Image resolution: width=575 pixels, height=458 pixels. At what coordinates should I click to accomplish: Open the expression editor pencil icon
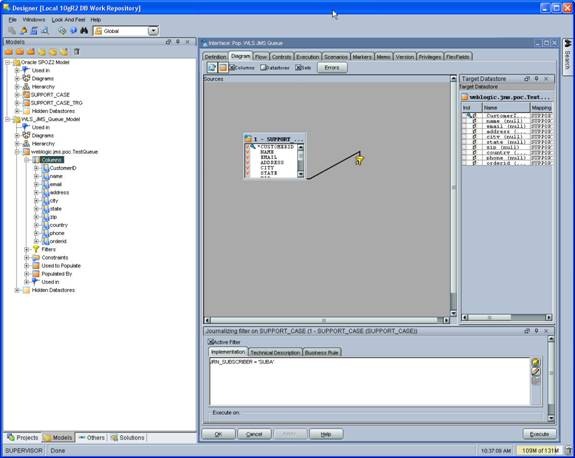(535, 371)
